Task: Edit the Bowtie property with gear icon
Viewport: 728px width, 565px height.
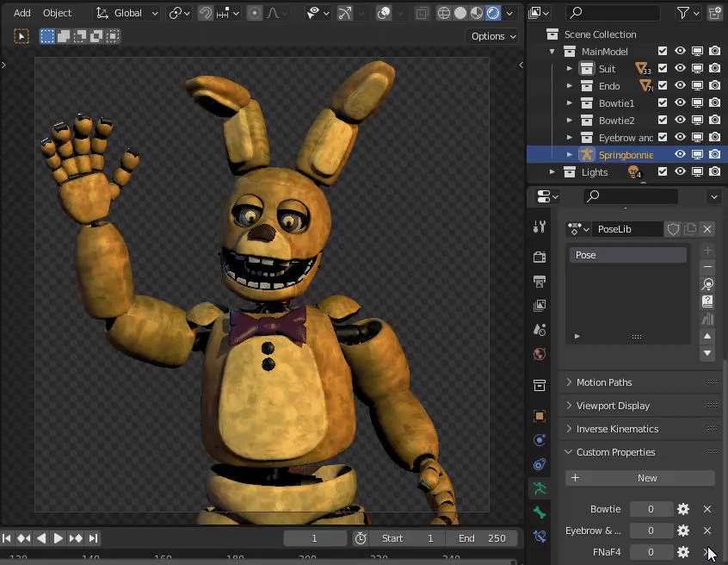Action: tap(683, 509)
